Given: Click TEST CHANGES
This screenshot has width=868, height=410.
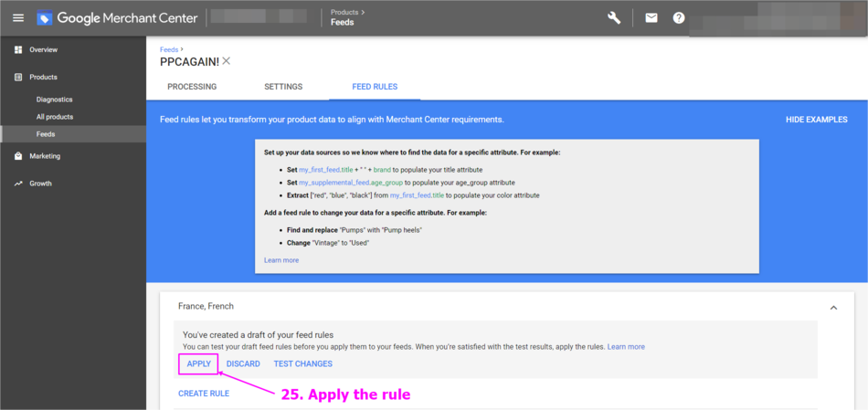Looking at the screenshot, I should 302,363.
